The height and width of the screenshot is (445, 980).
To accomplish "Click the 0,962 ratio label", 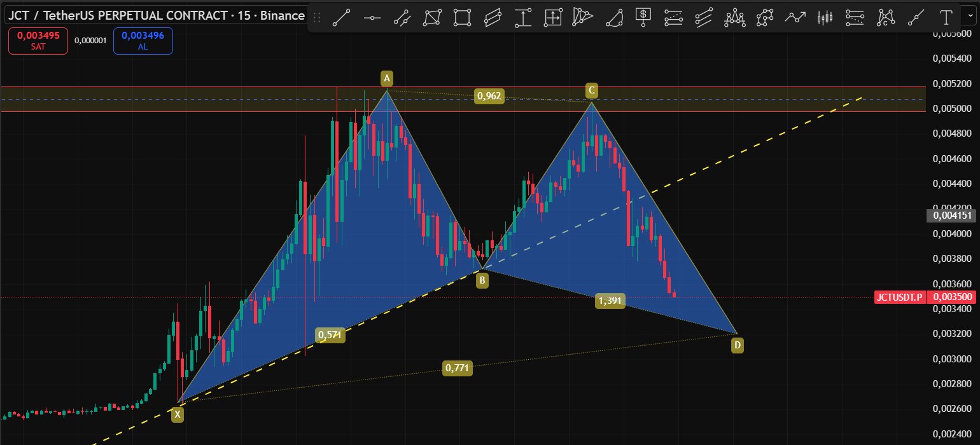I will pos(489,97).
